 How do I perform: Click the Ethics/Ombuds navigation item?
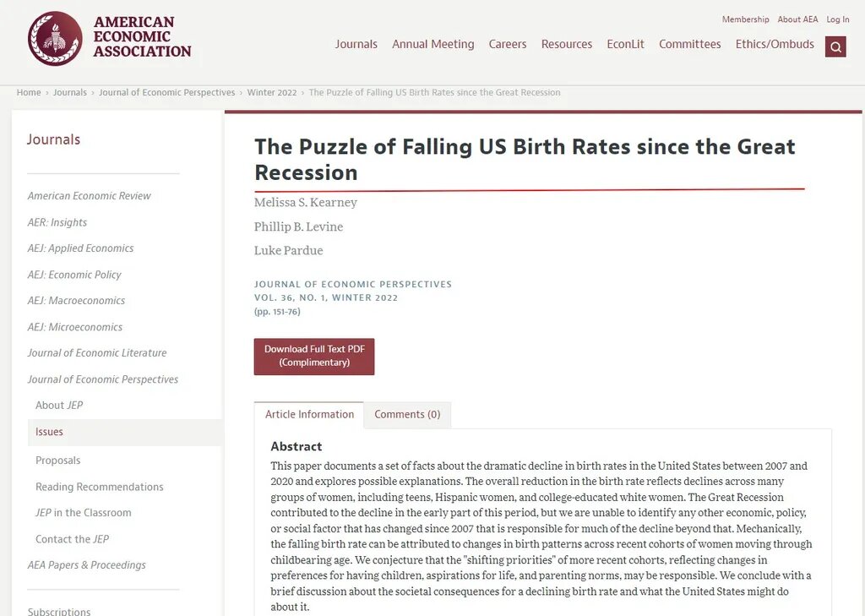tap(775, 44)
